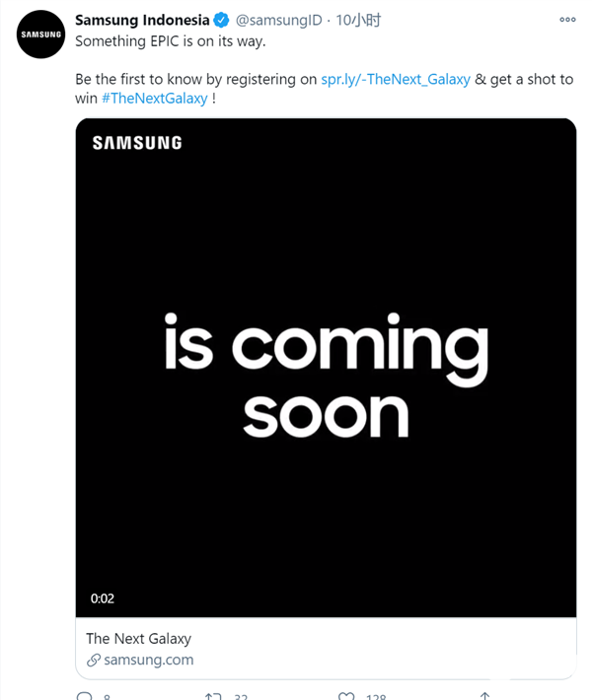Like the Samsung Indonesia tweet
The width and height of the screenshot is (592, 700).
pos(346,696)
